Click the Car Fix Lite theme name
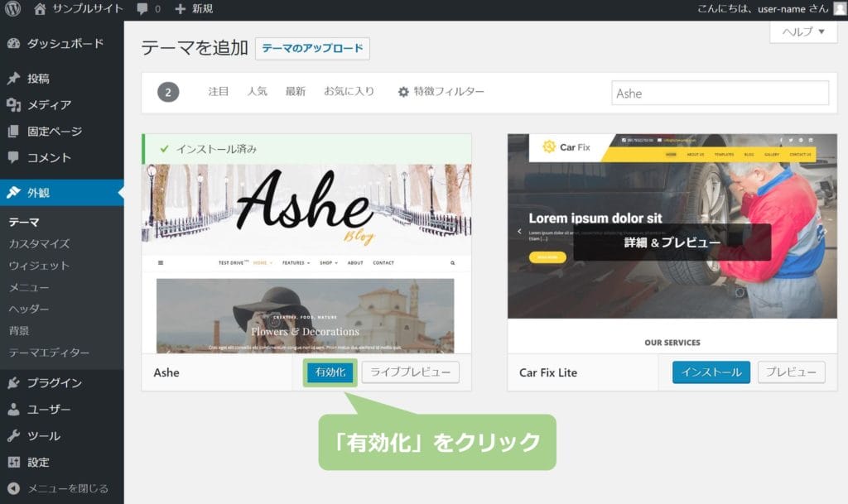Screen dimensions: 848x504 click(x=548, y=372)
